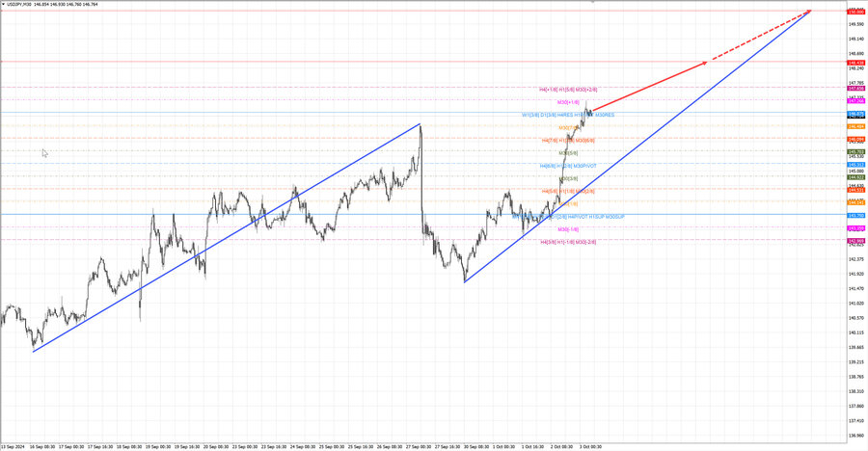Click the blue 146.875 price level tag

[855, 114]
